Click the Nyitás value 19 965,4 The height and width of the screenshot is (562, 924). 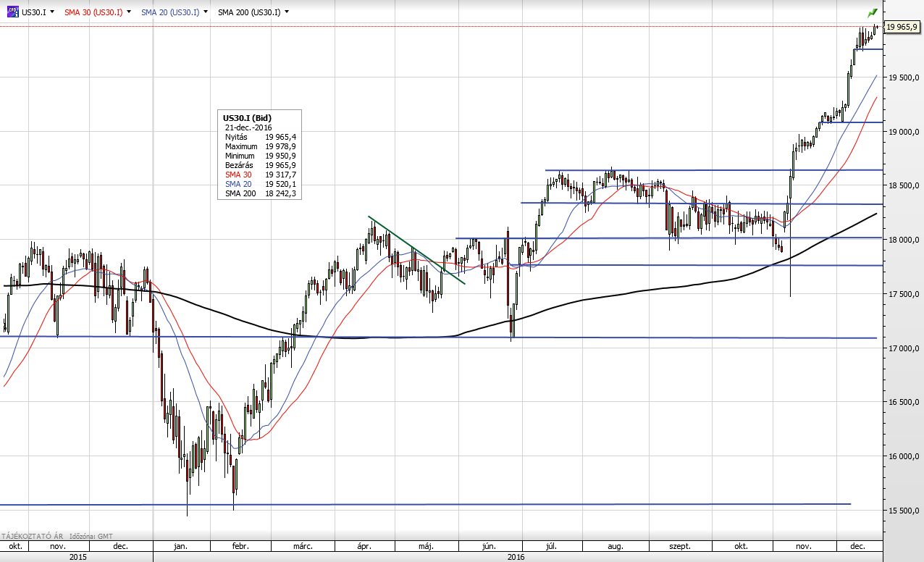coord(281,136)
